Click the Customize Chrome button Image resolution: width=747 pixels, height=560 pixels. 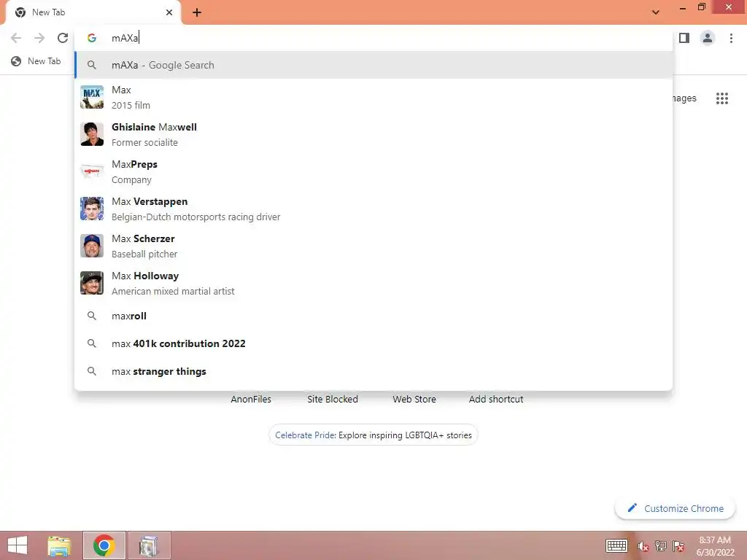tap(675, 508)
